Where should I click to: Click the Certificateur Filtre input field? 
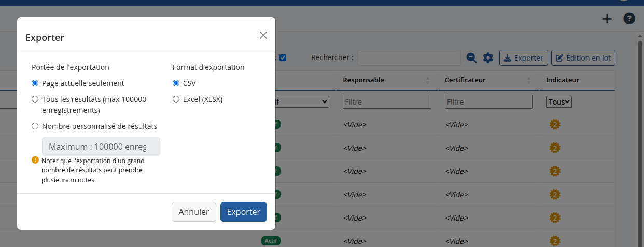(488, 102)
